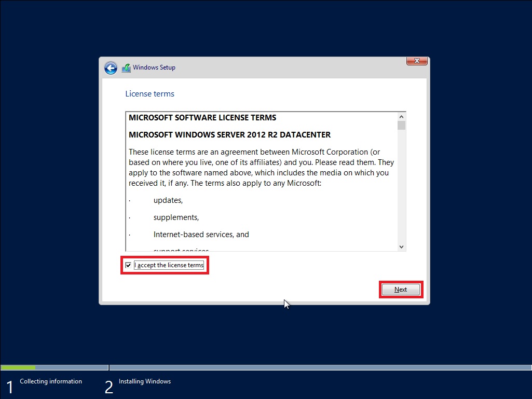The image size is (532, 399).
Task: Click the Next button
Action: [401, 290]
